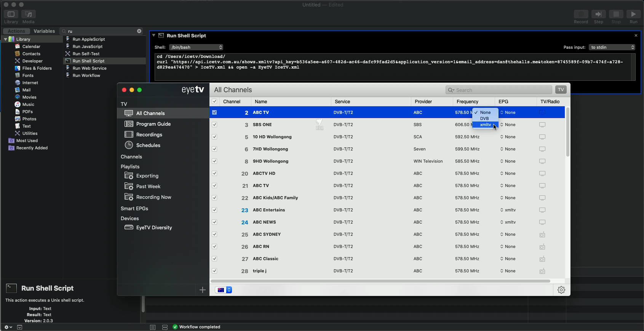Choose the Run AppleScript action
Image resolution: width=644 pixels, height=331 pixels.
click(89, 39)
